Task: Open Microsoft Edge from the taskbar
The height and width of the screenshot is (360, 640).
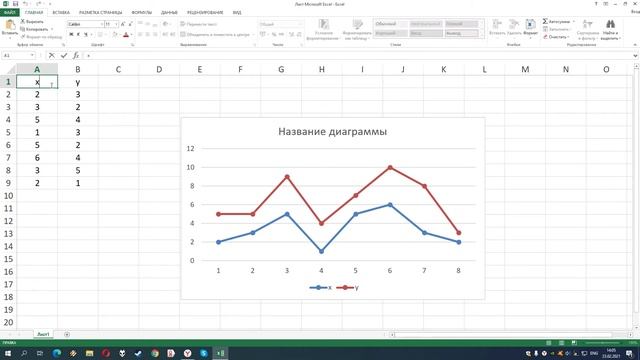Action: pos(56,353)
